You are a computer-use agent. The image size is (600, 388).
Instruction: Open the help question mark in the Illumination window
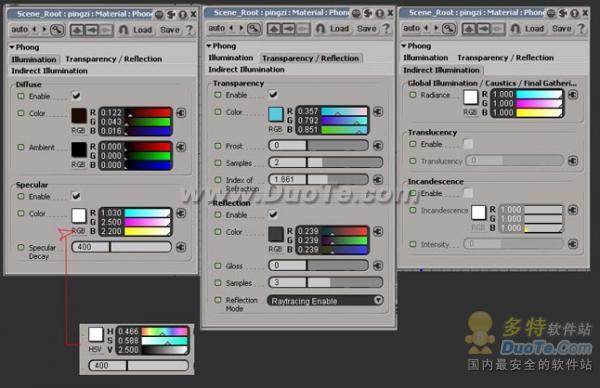tap(189, 29)
